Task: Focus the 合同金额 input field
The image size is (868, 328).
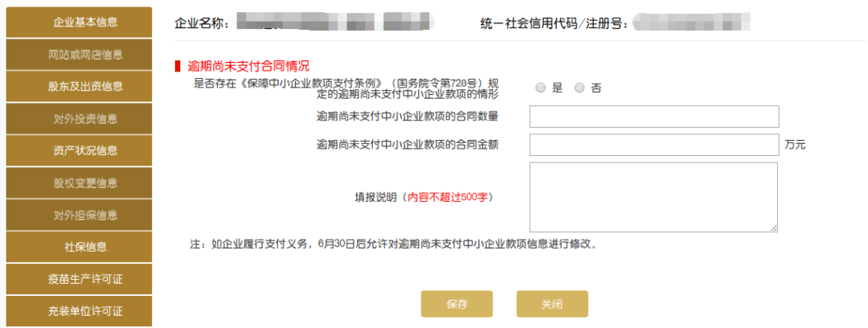Action: coord(654,146)
